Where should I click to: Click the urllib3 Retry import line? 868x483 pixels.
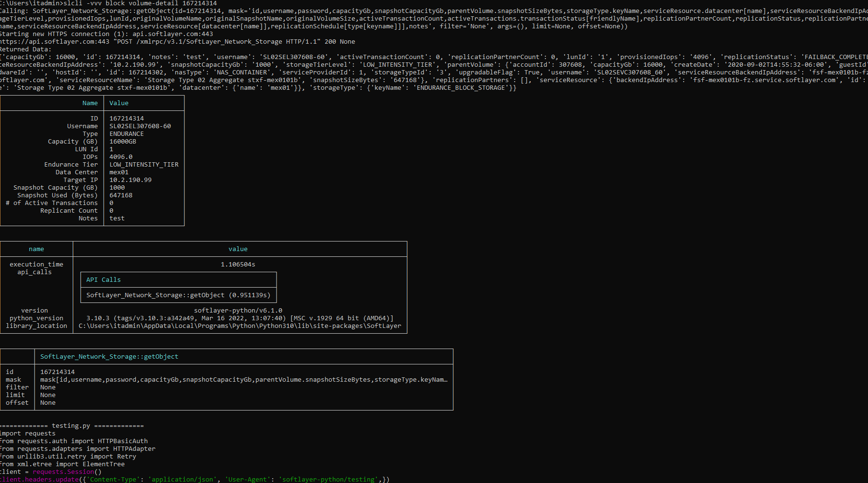(x=68, y=457)
